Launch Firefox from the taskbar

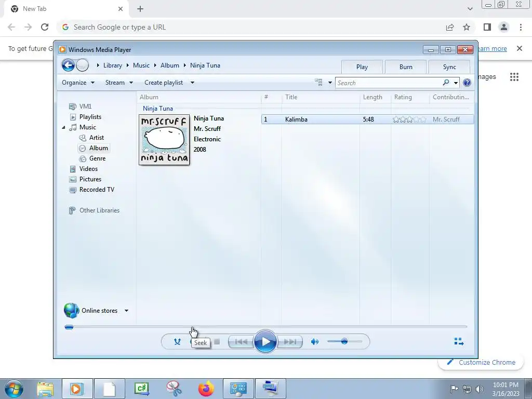click(206, 389)
